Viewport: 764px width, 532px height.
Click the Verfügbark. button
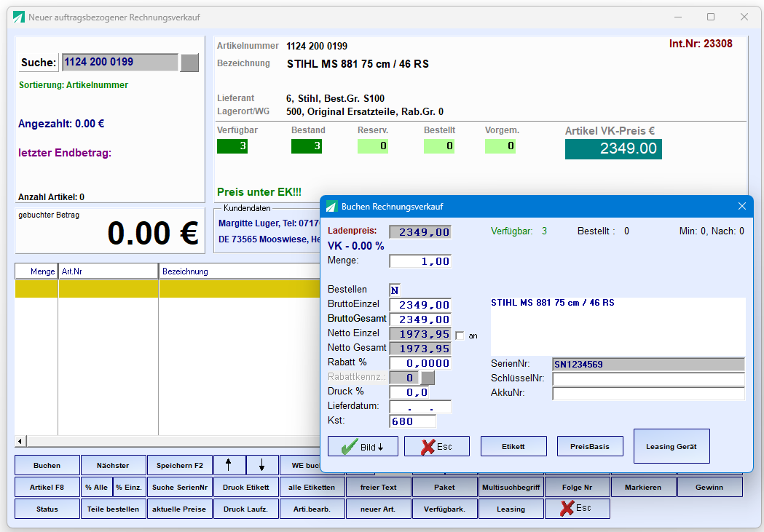click(444, 509)
